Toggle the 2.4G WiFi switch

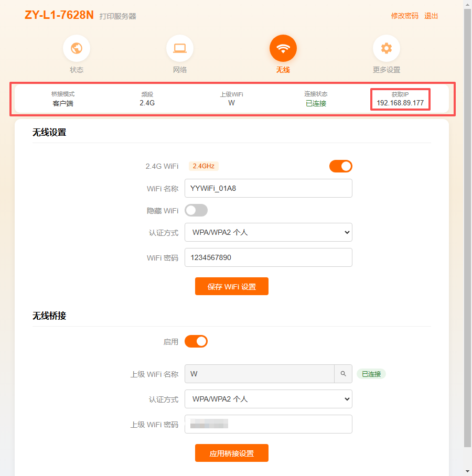(x=341, y=166)
